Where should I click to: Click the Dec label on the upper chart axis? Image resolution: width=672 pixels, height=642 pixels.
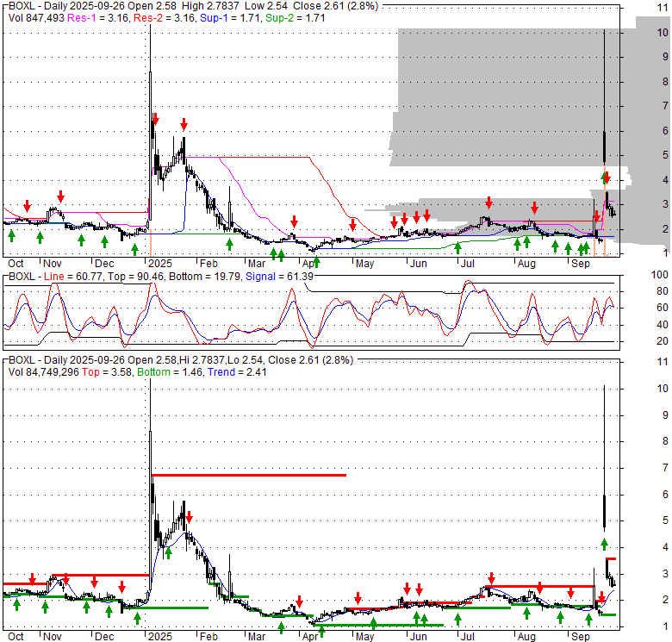tap(104, 264)
